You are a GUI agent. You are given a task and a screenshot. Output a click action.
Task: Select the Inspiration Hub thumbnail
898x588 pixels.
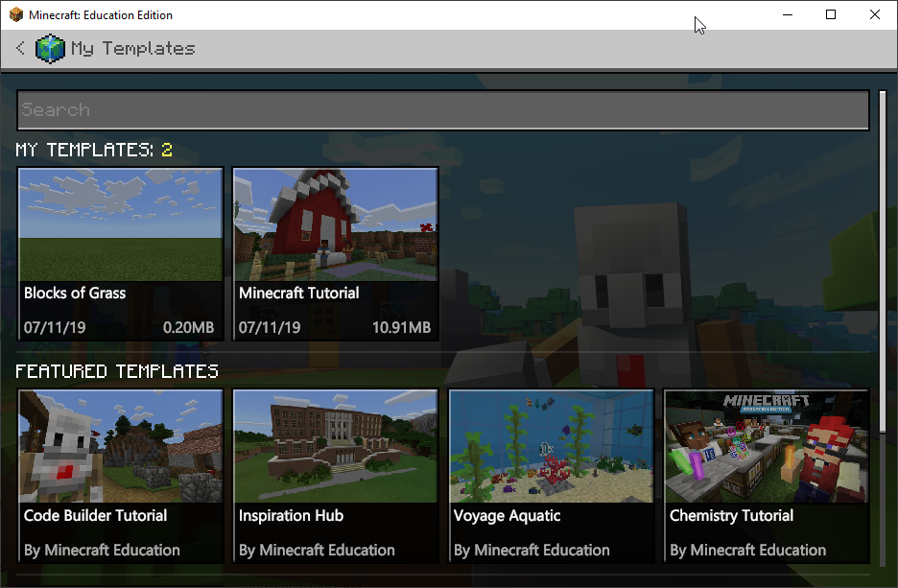coord(336,447)
